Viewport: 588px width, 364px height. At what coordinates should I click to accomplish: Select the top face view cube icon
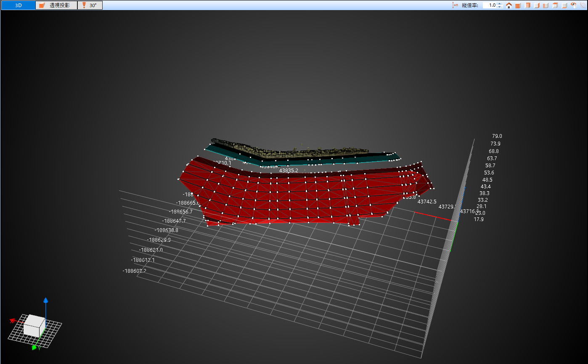click(x=555, y=5)
